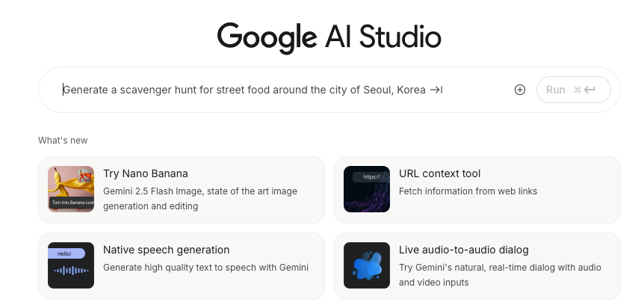This screenshot has width=644, height=308.
Task: Click the Google AI Studio logo
Action: coord(329,36)
